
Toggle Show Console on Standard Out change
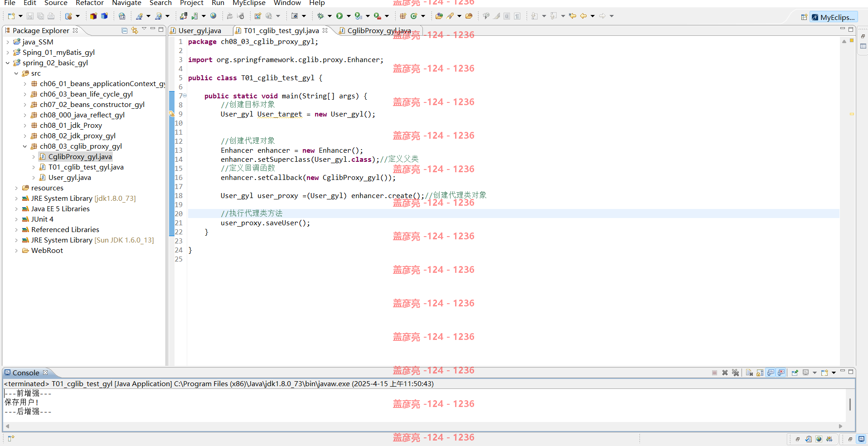point(771,373)
